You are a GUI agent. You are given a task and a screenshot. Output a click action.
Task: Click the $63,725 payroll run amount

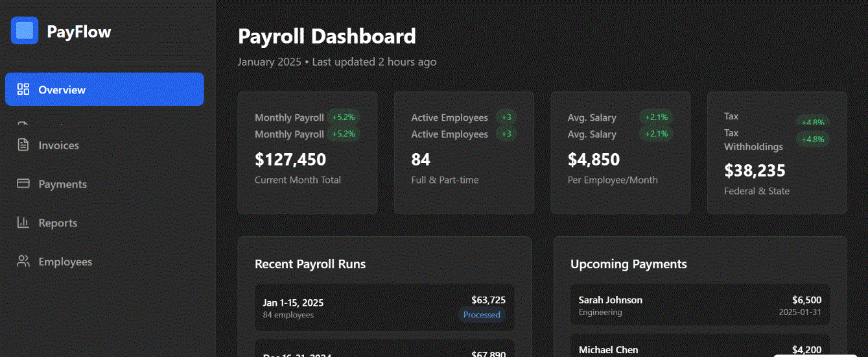488,300
